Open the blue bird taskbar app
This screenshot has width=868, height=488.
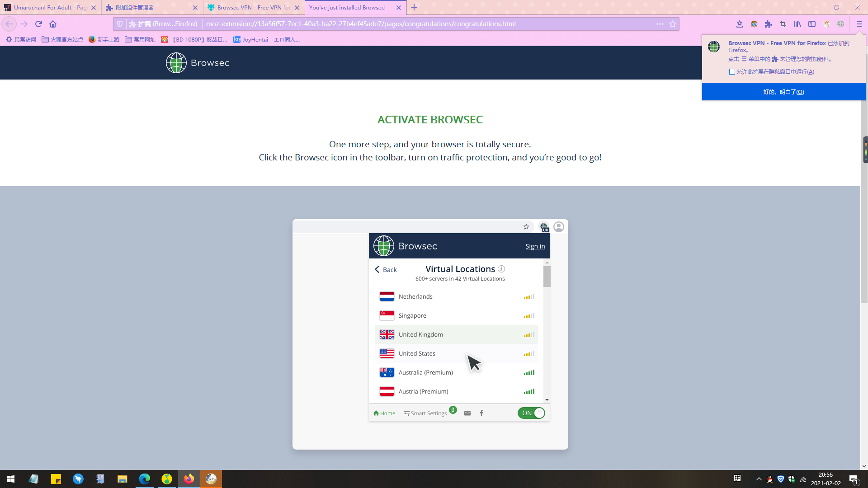(78, 479)
